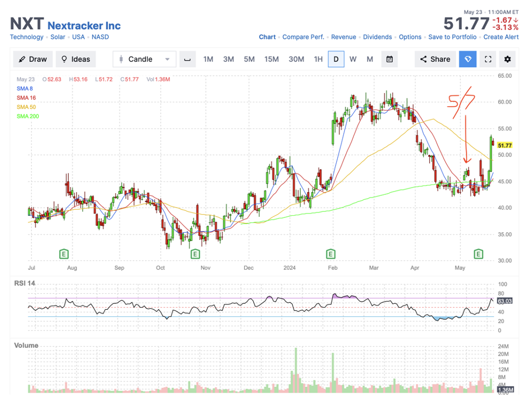Viewport: 532px width, 399px height.
Task: Click the Share button
Action: (x=435, y=59)
